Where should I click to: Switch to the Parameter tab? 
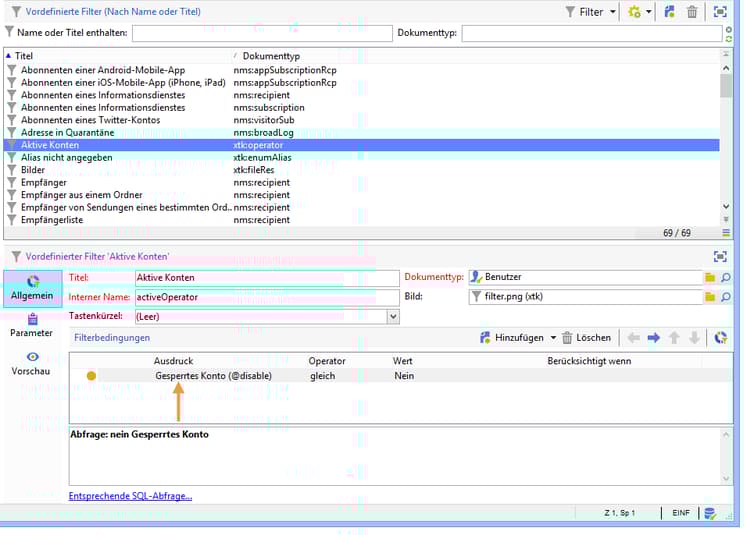pos(32,326)
